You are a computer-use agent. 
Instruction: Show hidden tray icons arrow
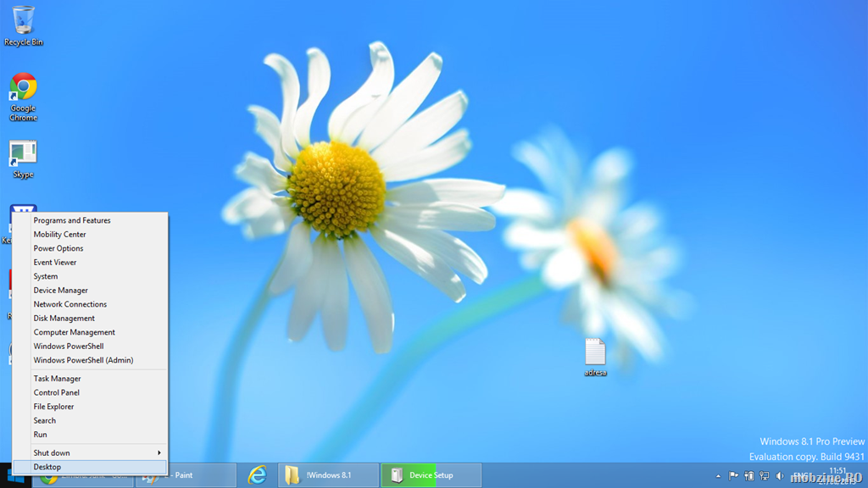coord(719,476)
